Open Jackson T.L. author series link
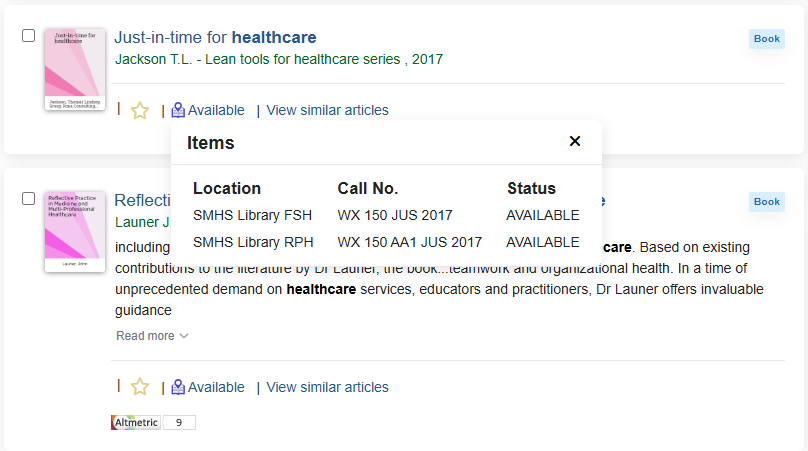The width and height of the screenshot is (808, 451). pos(279,59)
